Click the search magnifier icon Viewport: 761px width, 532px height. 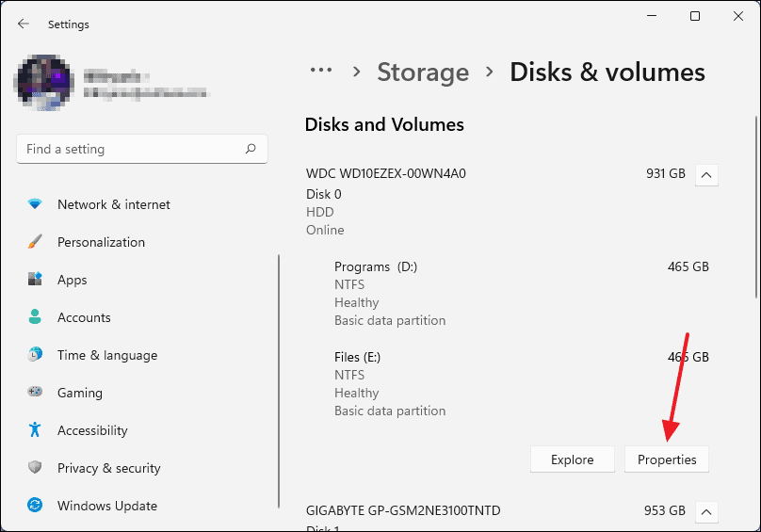[x=251, y=149]
